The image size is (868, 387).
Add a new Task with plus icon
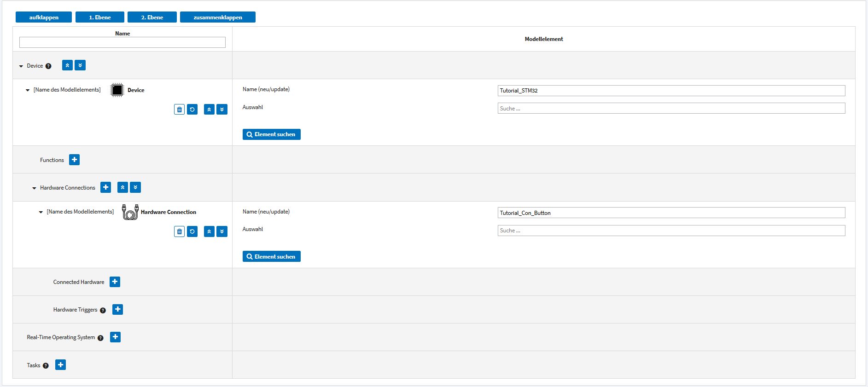coord(60,365)
